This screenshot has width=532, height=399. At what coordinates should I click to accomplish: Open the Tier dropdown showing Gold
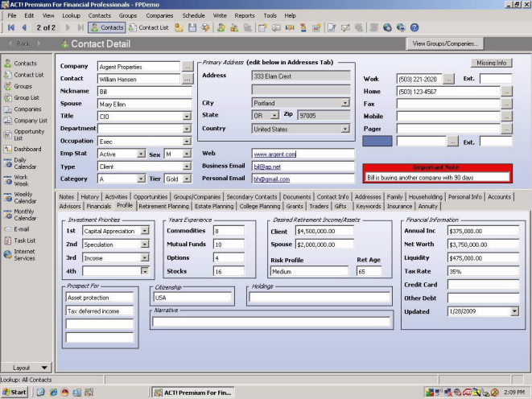187,179
